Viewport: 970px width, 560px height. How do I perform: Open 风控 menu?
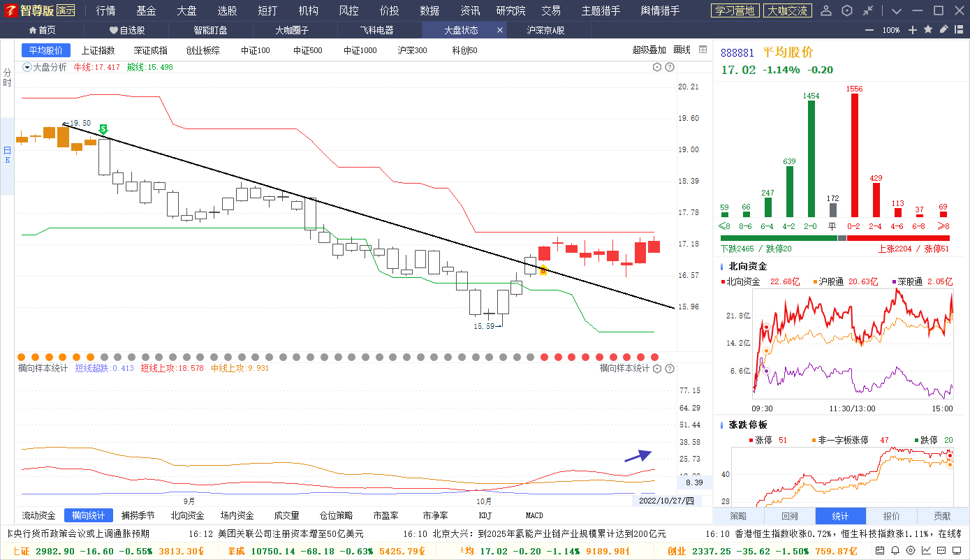tap(348, 10)
